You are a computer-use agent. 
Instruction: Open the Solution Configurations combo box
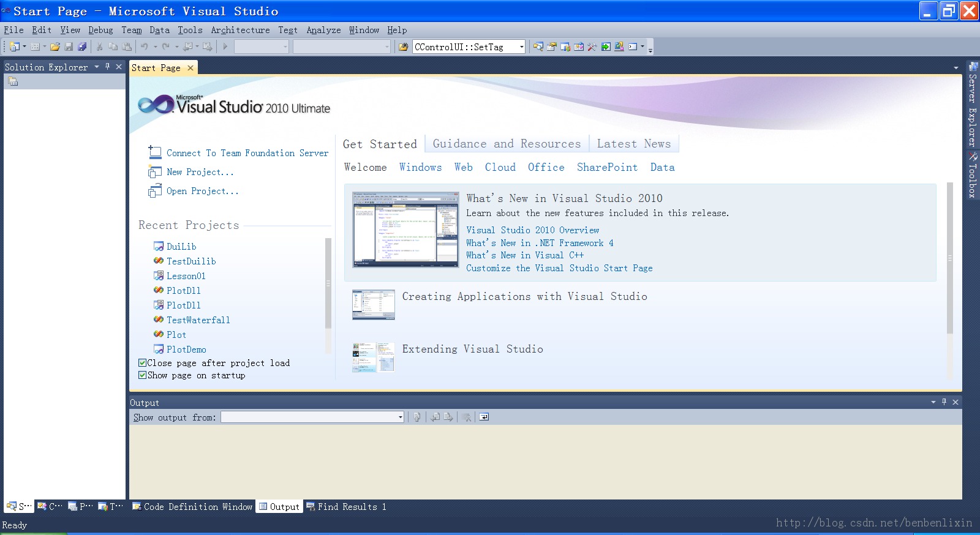(262, 47)
